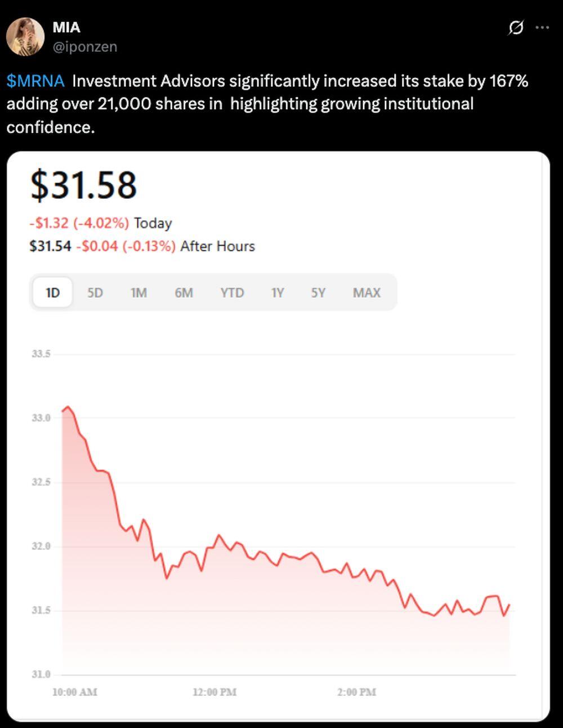Open the three-dot more options menu

click(x=542, y=27)
